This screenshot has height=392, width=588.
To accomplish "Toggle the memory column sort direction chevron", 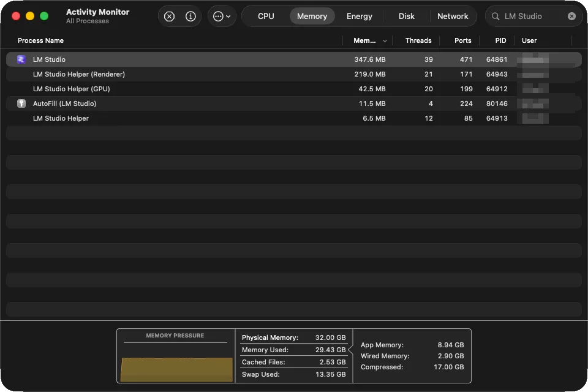I will (x=385, y=41).
